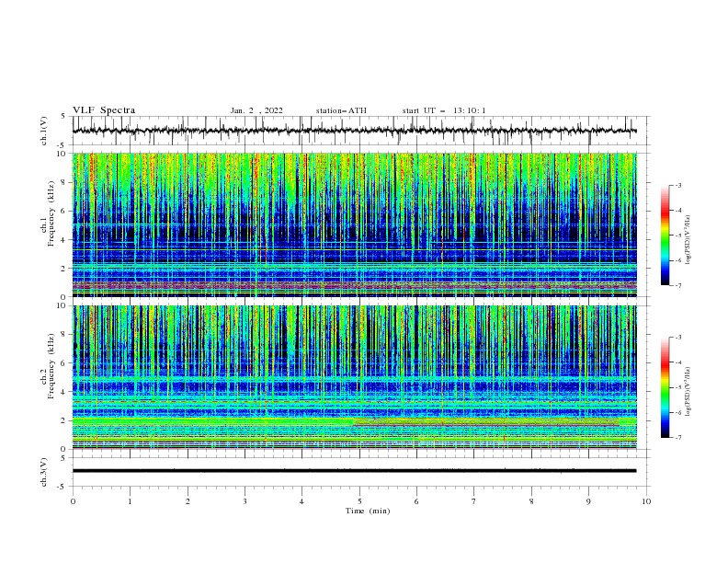Screen dimensions: 728x563
Task: Click the ch.3(V) axis "-5" tick label
Action: point(63,487)
